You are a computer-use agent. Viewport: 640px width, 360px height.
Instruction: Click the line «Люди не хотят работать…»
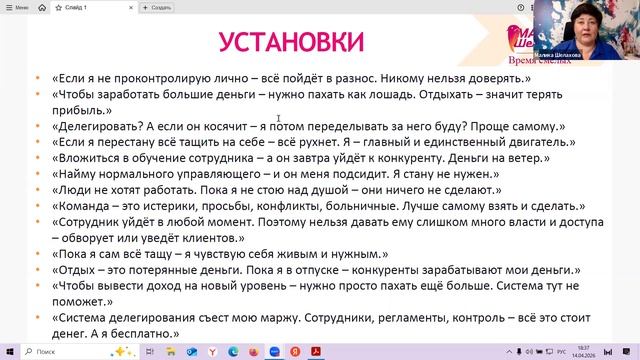point(277,190)
